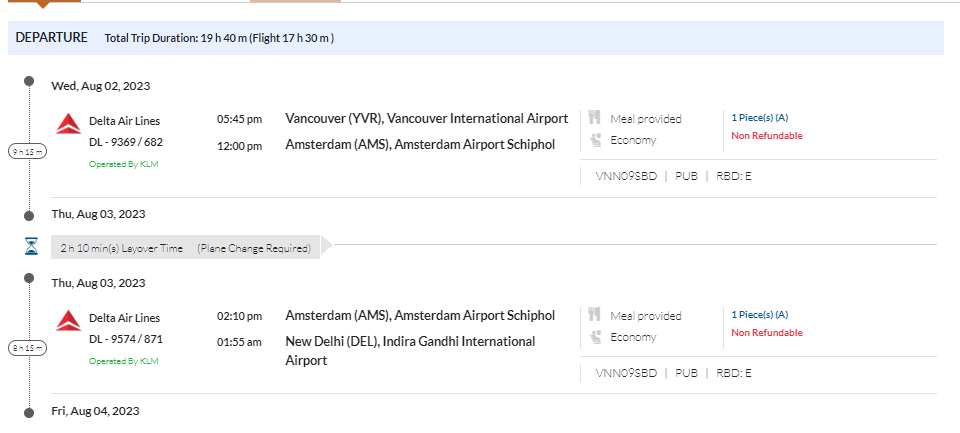
Task: Click Non Refundable on the Amsterdam–Delhi flight
Action: click(x=766, y=333)
